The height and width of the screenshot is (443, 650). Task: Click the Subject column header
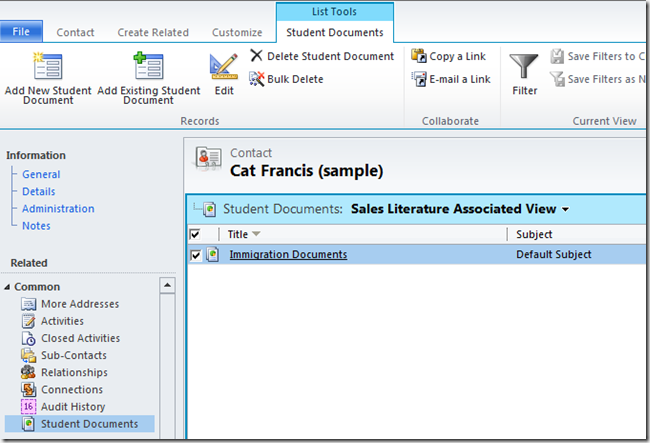click(x=534, y=235)
